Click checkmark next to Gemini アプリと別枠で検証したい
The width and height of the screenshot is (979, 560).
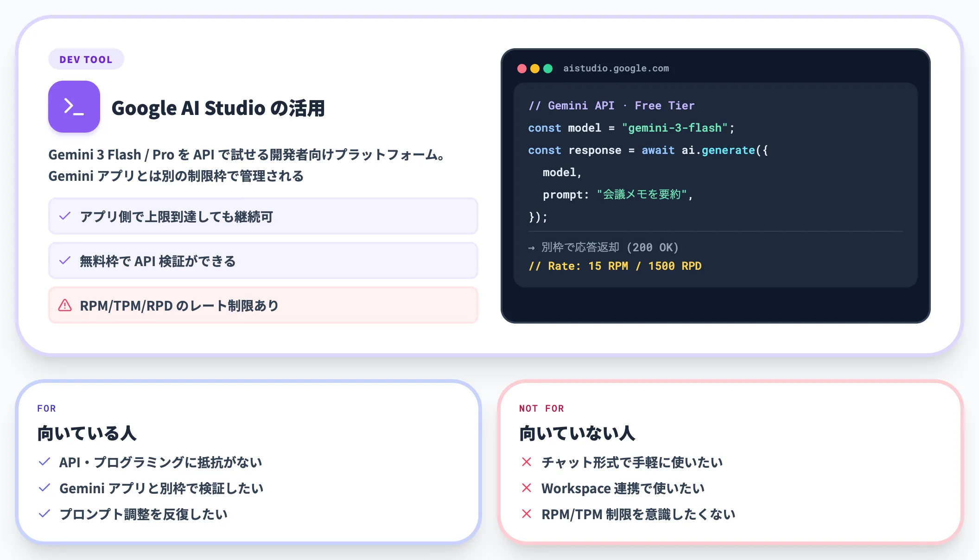click(44, 488)
